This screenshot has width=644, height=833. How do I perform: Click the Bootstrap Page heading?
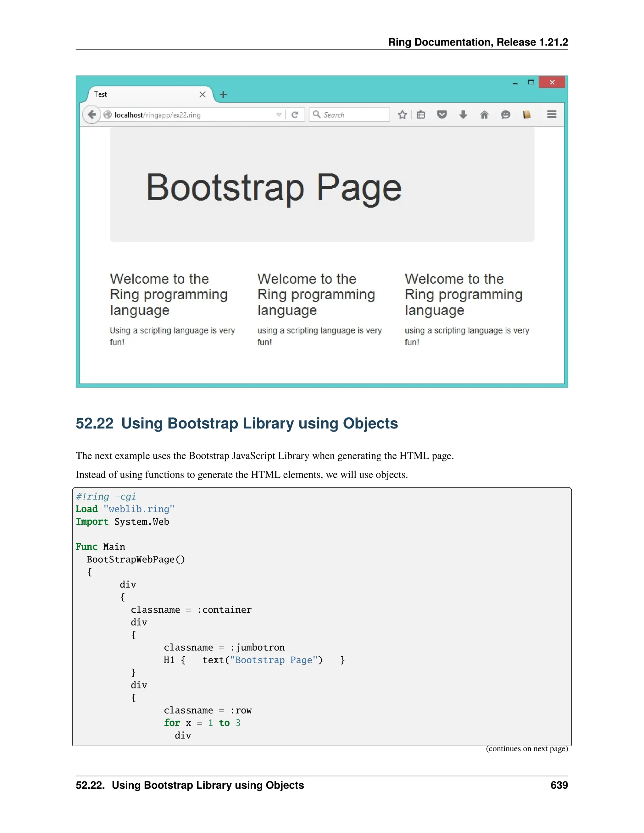(x=274, y=187)
